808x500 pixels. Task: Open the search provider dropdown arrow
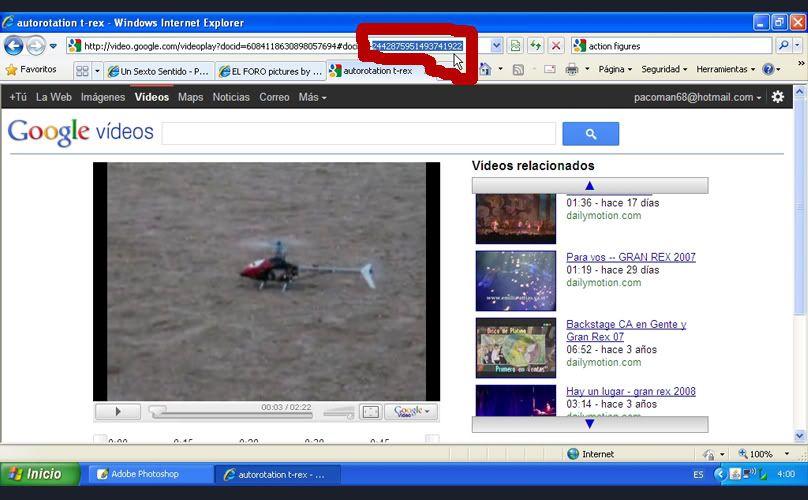797,46
